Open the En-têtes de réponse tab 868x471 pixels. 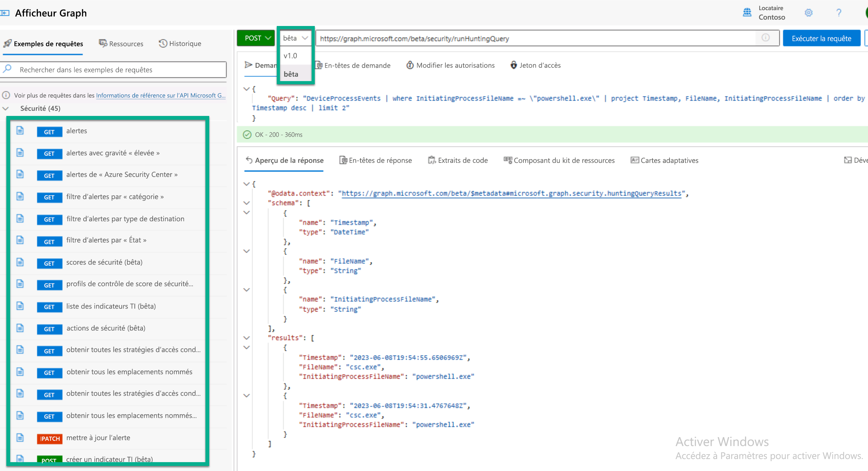point(375,160)
